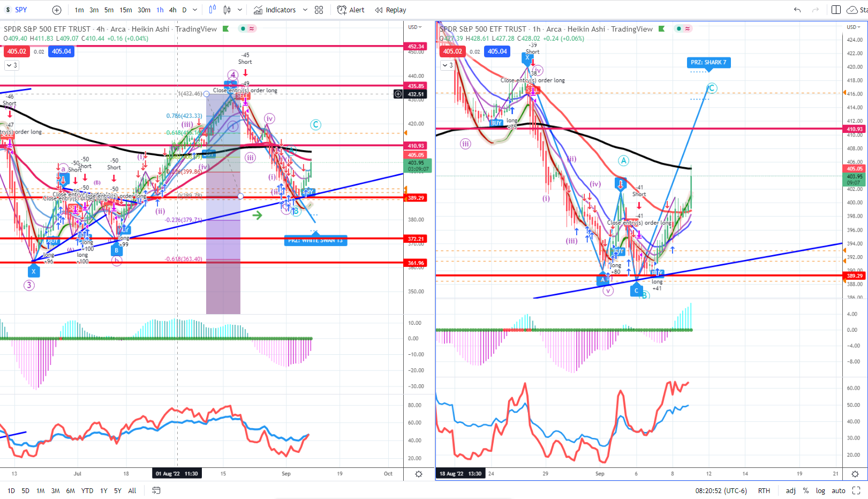The width and height of the screenshot is (868, 499).
Task: Set date range to YTD
Action: point(87,490)
